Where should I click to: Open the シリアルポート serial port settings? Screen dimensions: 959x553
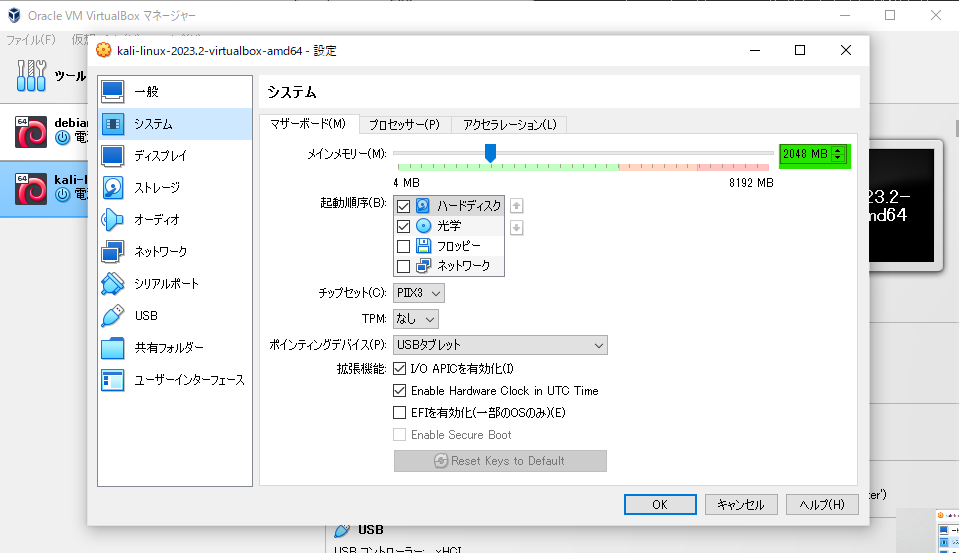pyautogui.click(x=175, y=284)
